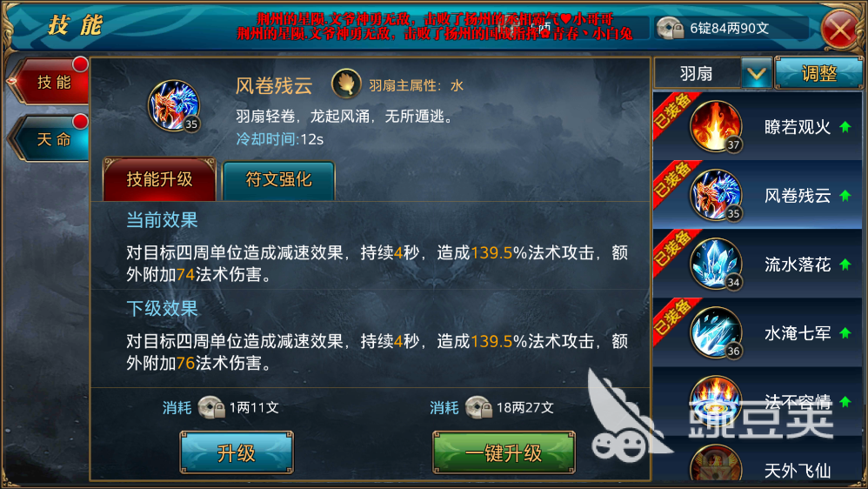
Task: Click the 调整 adjust button
Action: click(x=818, y=73)
